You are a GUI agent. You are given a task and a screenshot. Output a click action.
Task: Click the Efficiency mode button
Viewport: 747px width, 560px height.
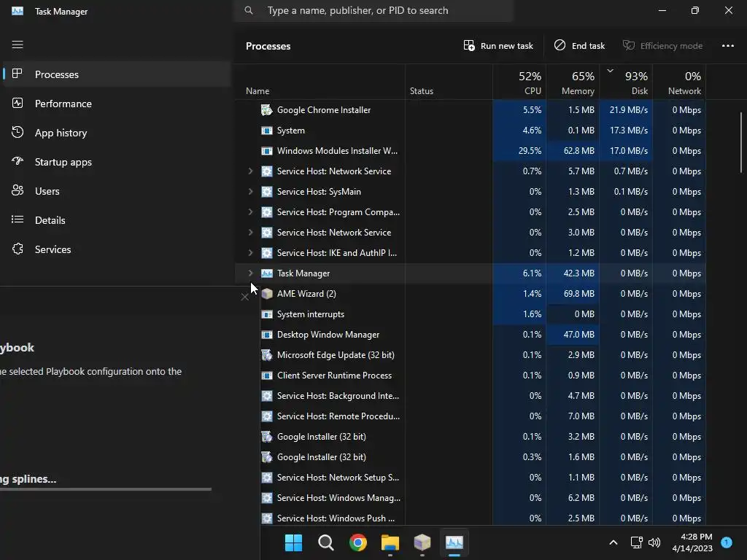[662, 46]
